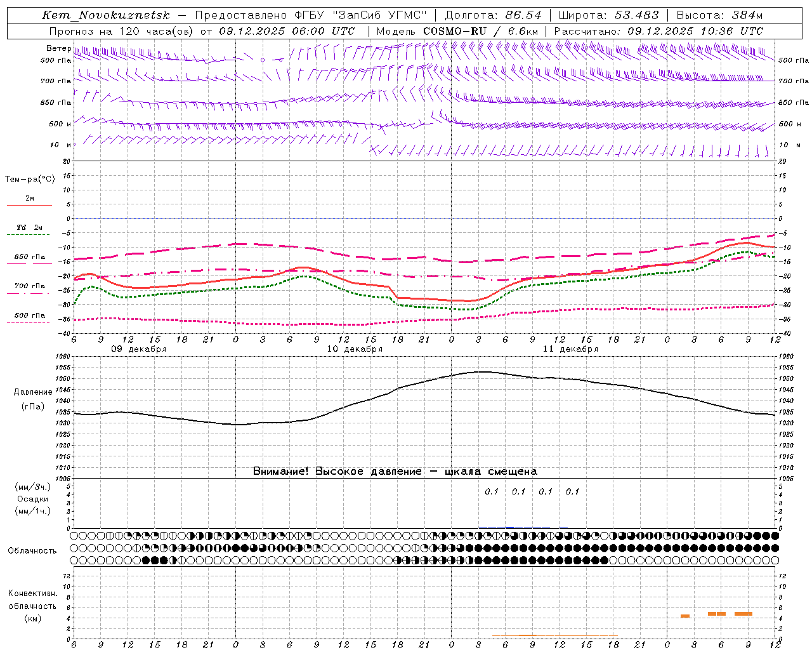Click the Высота: 384м label
This screenshot has width=812, height=650.
[x=719, y=15]
